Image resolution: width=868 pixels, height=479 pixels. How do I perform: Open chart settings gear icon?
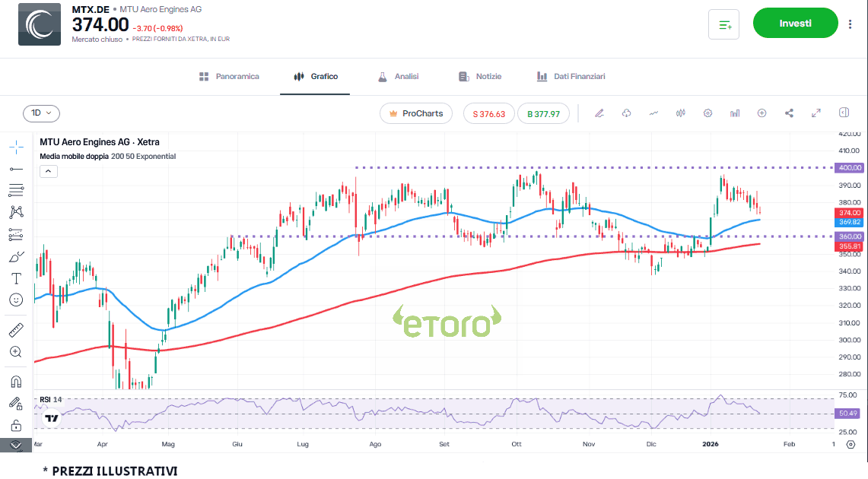(707, 113)
